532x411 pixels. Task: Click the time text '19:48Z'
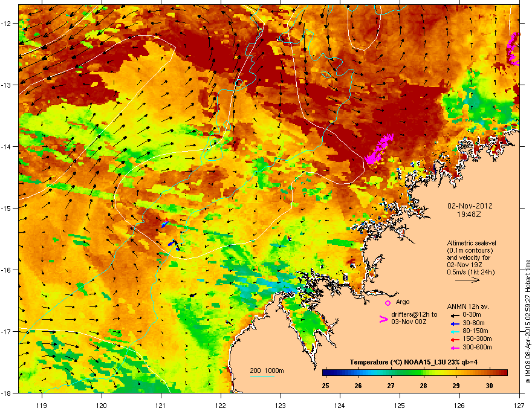point(469,215)
